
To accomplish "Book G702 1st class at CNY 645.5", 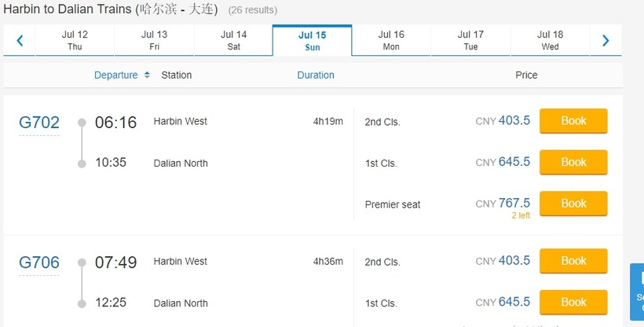I will (x=573, y=163).
